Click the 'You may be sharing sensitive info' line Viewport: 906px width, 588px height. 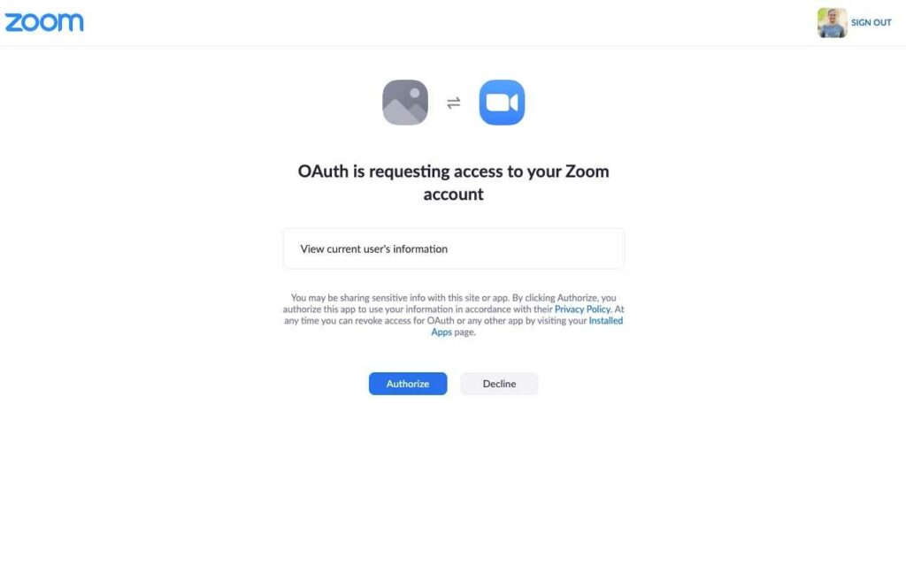pyautogui.click(x=454, y=298)
